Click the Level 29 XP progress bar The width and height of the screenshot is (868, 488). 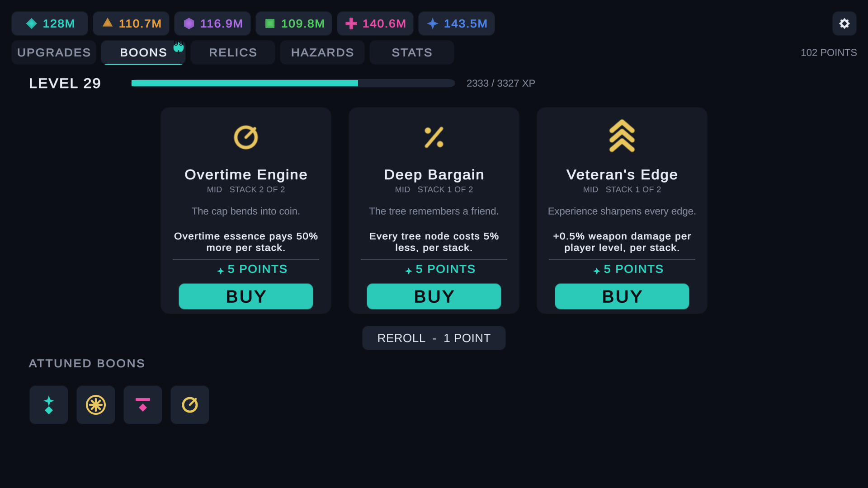[293, 83]
